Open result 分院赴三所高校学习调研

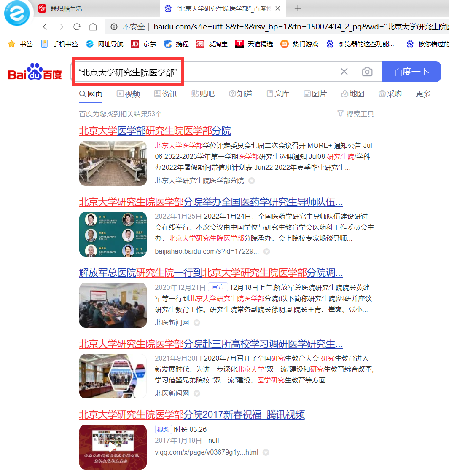coord(211,344)
